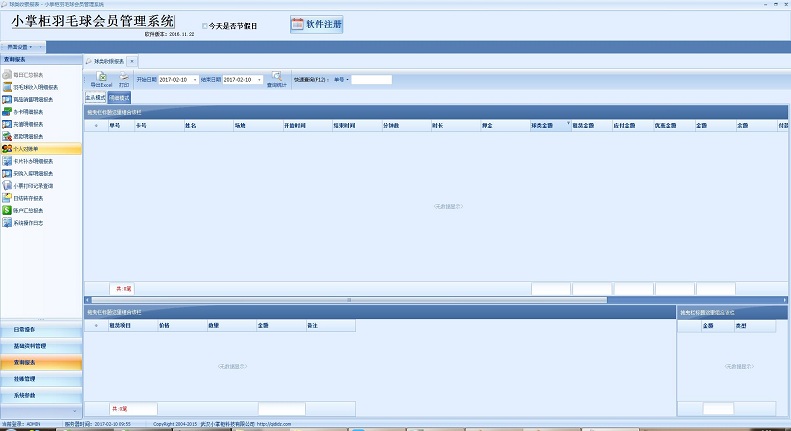The image size is (791, 431).
Task: Expand the 界面设置 dropdown menu
Action: (23, 47)
